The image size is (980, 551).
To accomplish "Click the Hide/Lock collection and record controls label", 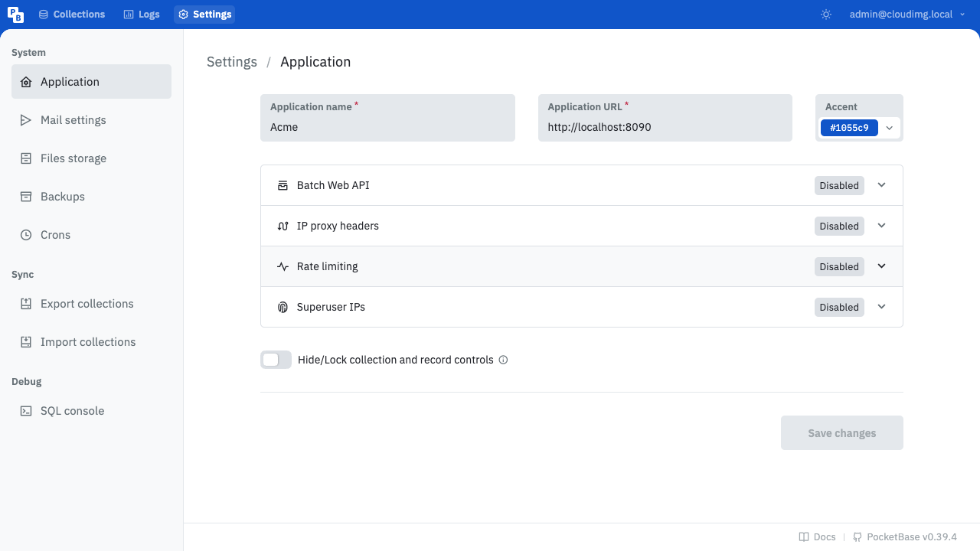I will 396,360.
